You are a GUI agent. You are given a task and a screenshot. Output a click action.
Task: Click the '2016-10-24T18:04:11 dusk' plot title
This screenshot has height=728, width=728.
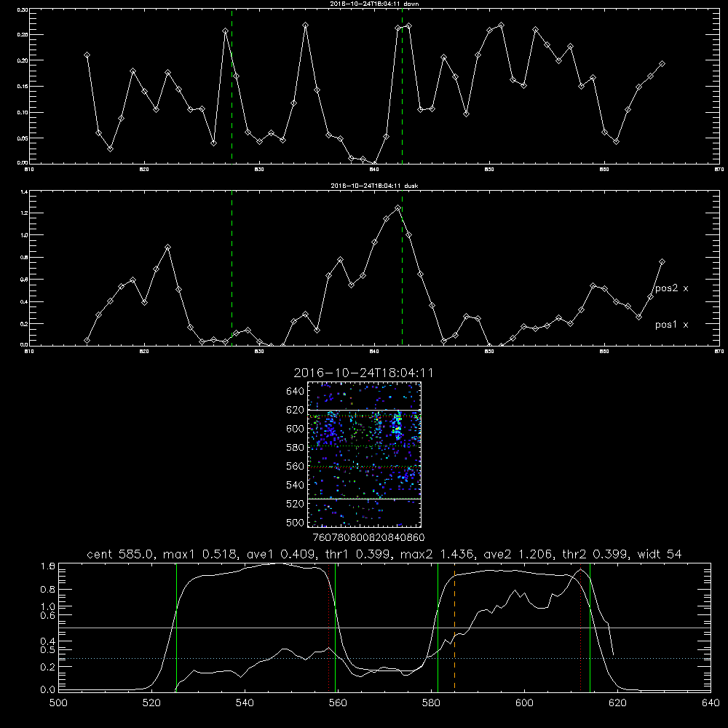[374, 186]
